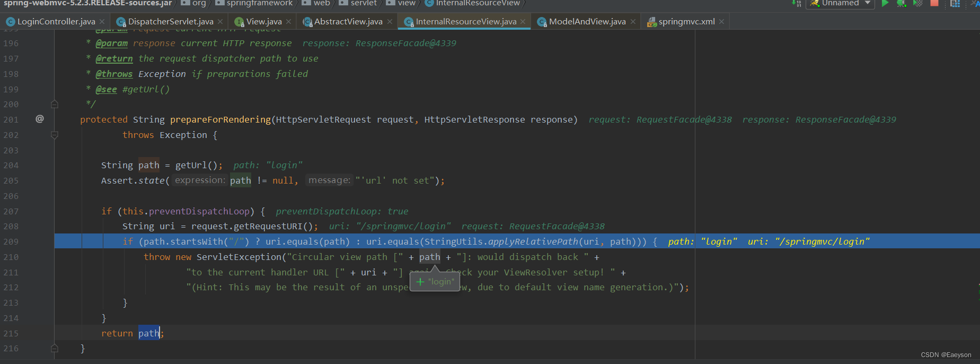Close the LoginController.java tab
Image resolution: width=980 pixels, height=364 pixels.
pyautogui.click(x=102, y=22)
